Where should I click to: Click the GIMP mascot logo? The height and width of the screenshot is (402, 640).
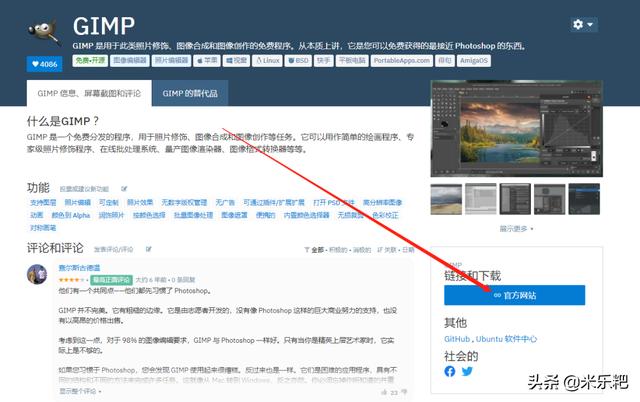(x=44, y=32)
